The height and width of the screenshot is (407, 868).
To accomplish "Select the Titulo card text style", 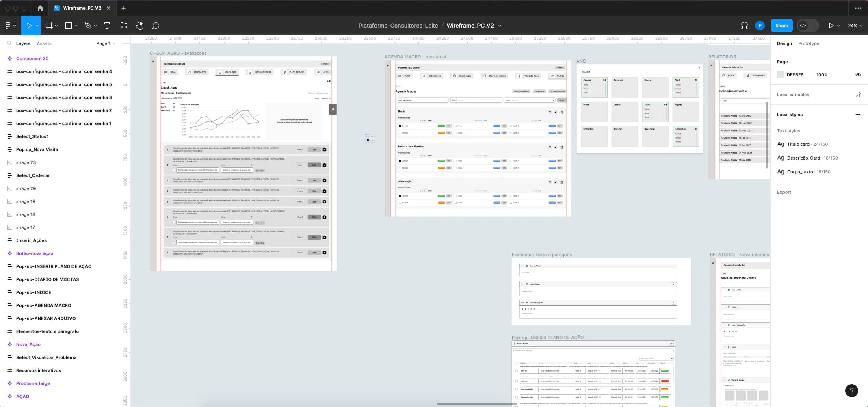I will [x=802, y=144].
